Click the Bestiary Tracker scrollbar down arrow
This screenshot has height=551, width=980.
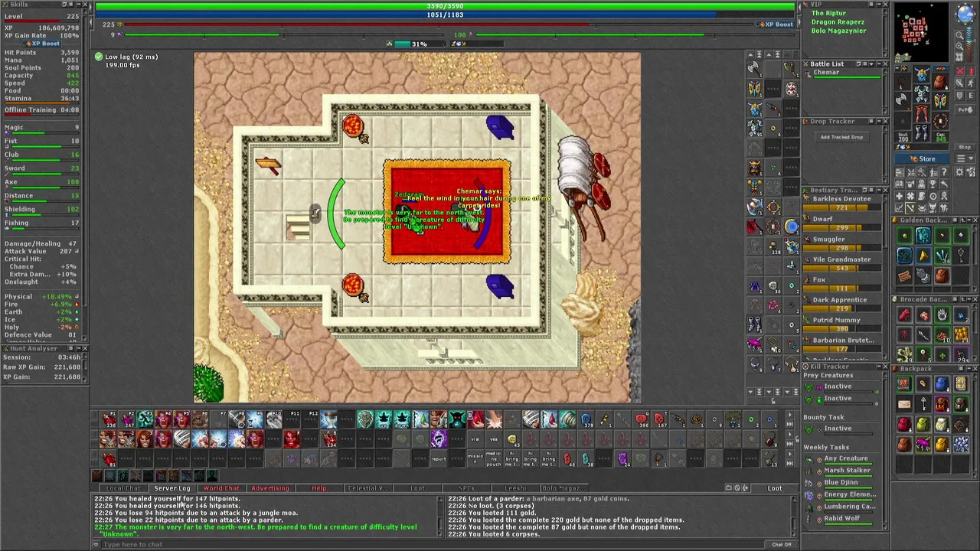pos(885,357)
